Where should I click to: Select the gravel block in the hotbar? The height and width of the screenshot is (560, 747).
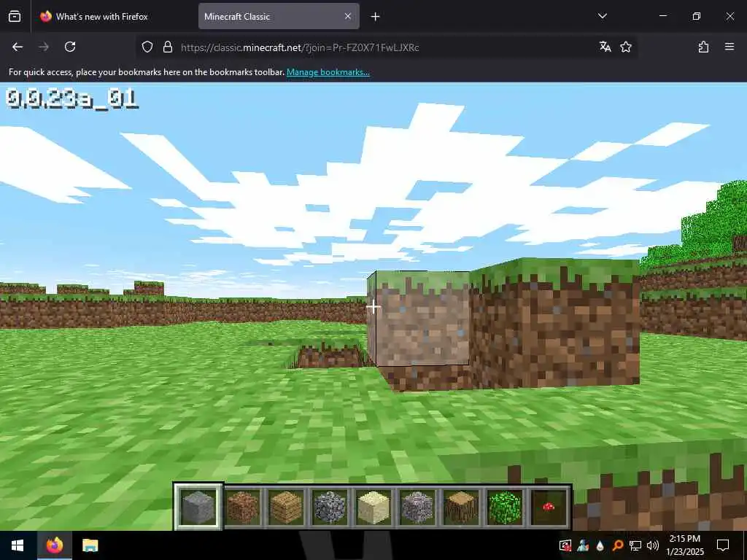tap(417, 507)
